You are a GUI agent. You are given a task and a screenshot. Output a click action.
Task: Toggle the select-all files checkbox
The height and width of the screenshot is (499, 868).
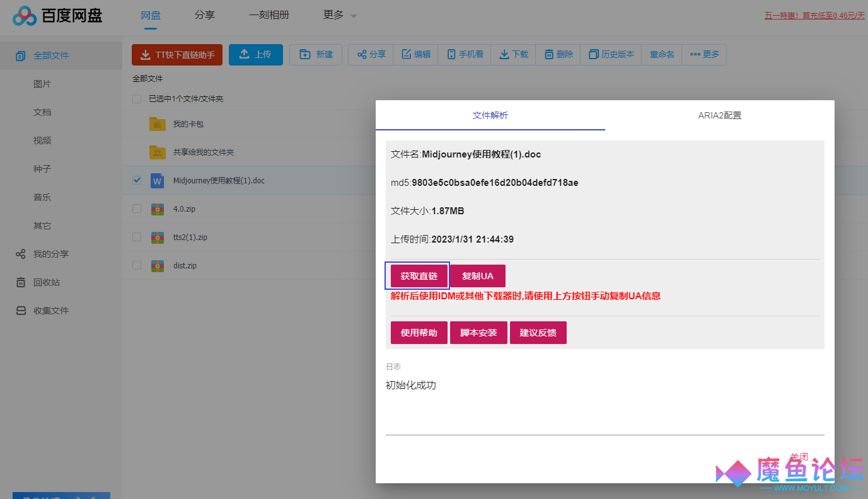click(137, 99)
